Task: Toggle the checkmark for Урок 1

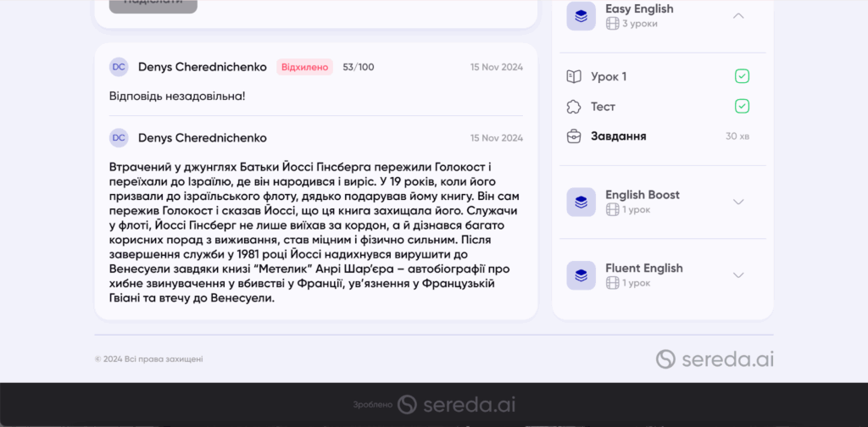Action: click(742, 76)
